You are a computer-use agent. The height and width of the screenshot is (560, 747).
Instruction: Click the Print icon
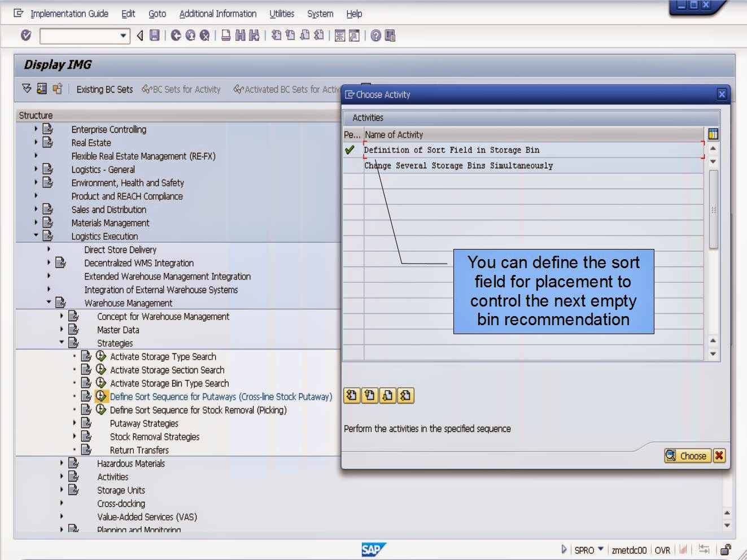click(226, 36)
